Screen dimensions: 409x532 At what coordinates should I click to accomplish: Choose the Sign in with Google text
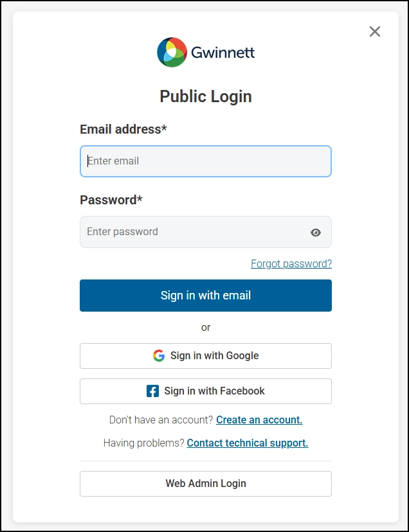coord(214,356)
